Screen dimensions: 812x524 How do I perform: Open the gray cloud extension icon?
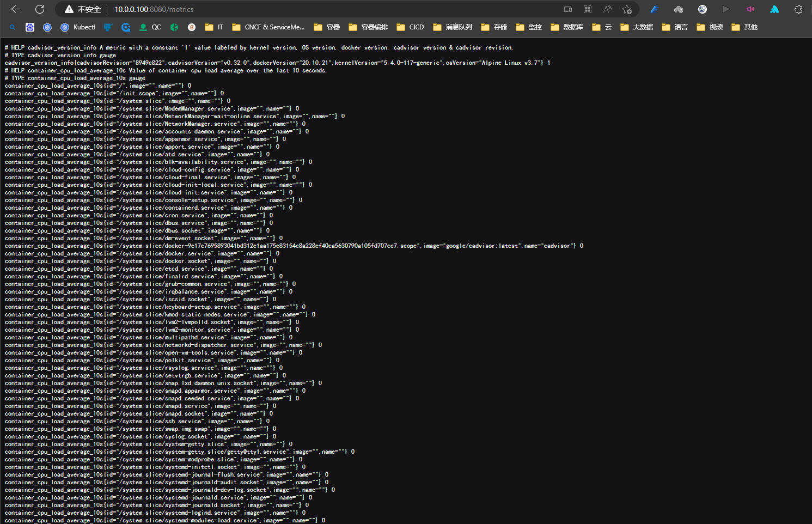tap(679, 9)
